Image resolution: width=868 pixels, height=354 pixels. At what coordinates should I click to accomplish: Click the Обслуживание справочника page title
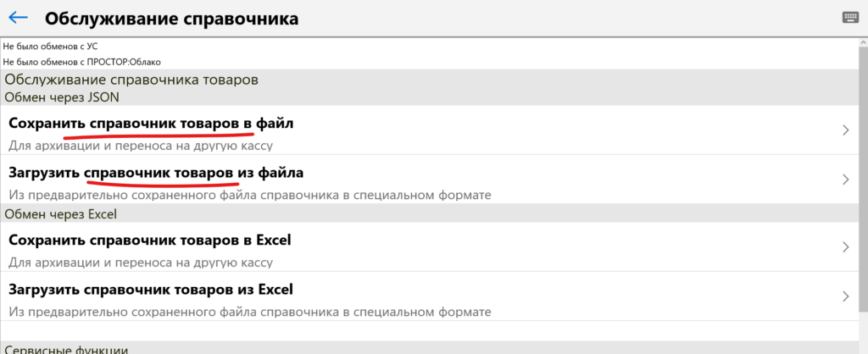click(x=171, y=18)
